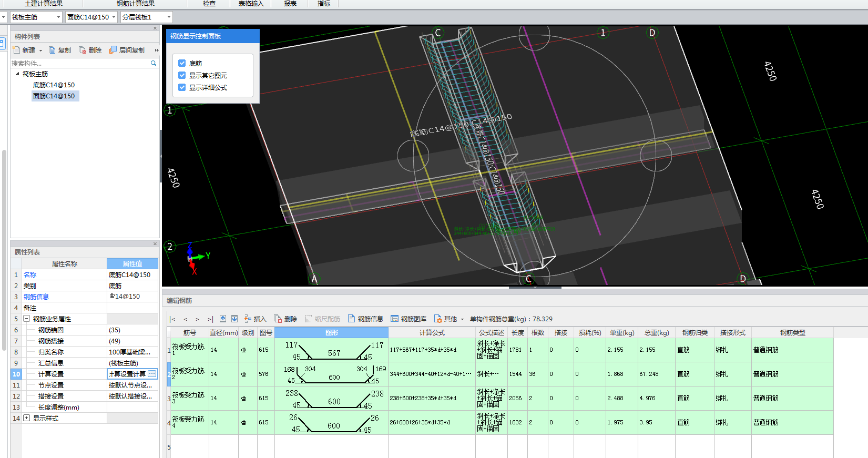Toggle 显示详细公式 checkbox

182,87
